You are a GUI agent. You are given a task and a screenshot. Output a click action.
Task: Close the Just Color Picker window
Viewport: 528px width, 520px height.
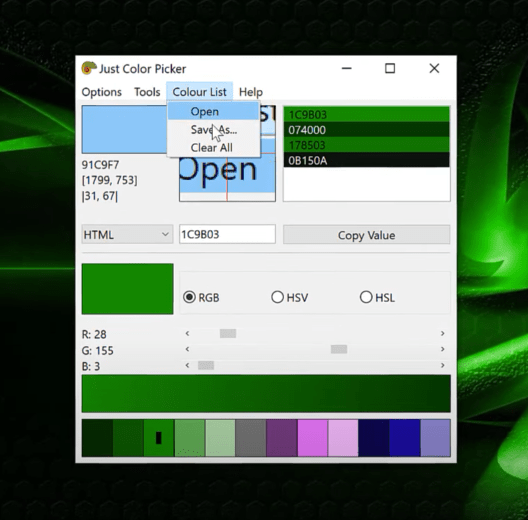(x=434, y=68)
